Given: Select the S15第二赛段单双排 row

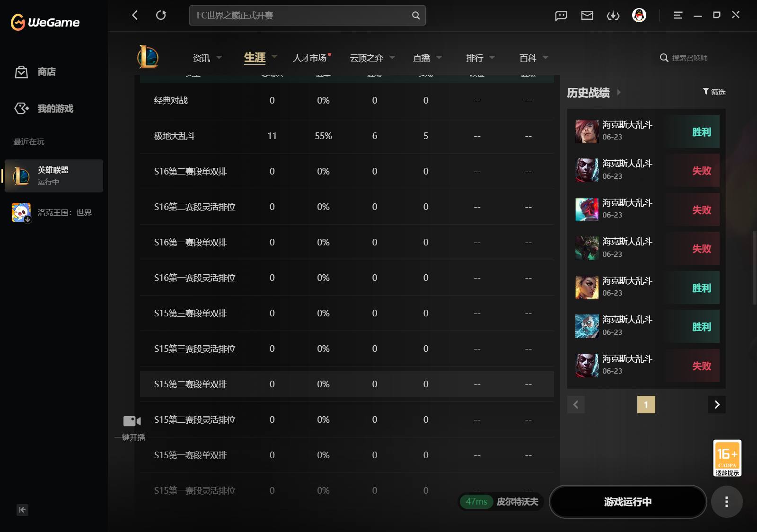Looking at the screenshot, I should click(347, 384).
